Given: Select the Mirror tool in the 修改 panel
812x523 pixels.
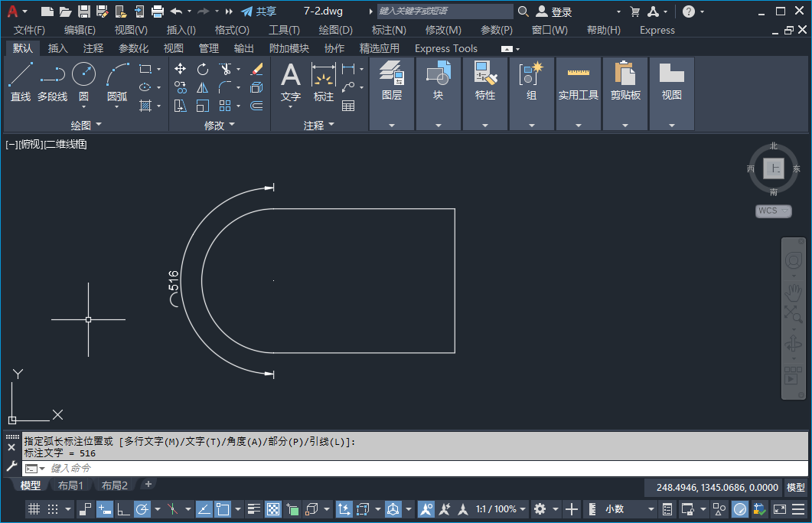Looking at the screenshot, I should tap(202, 87).
